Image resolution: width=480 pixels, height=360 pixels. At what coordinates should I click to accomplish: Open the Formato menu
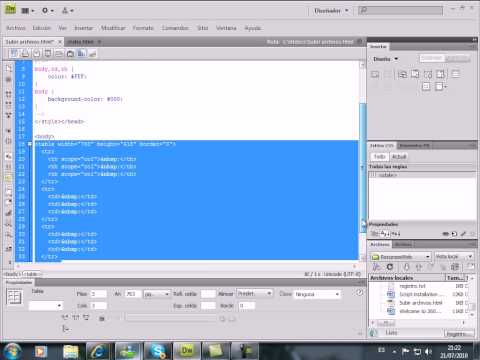click(x=143, y=28)
